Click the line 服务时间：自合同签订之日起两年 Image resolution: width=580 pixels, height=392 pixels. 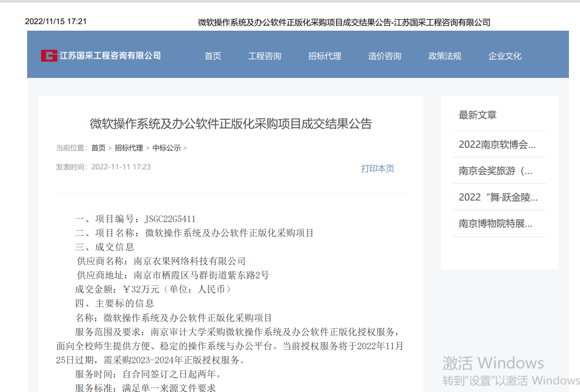pyautogui.click(x=148, y=374)
